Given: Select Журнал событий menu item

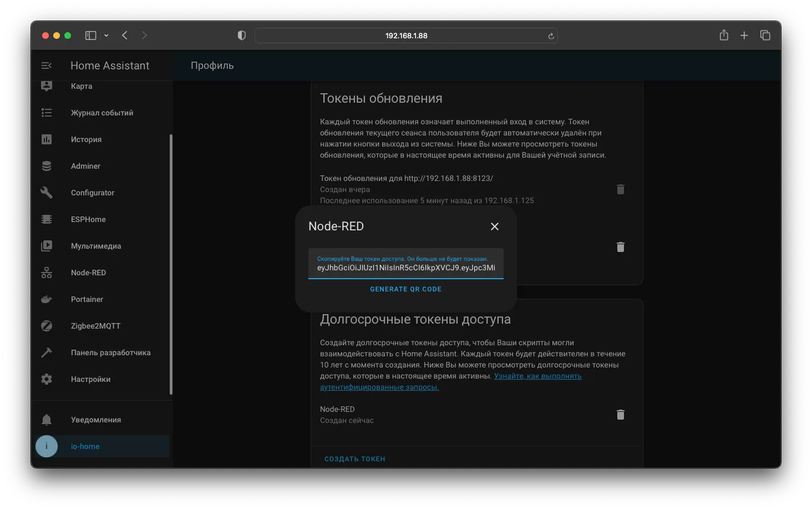Looking at the screenshot, I should tap(102, 113).
